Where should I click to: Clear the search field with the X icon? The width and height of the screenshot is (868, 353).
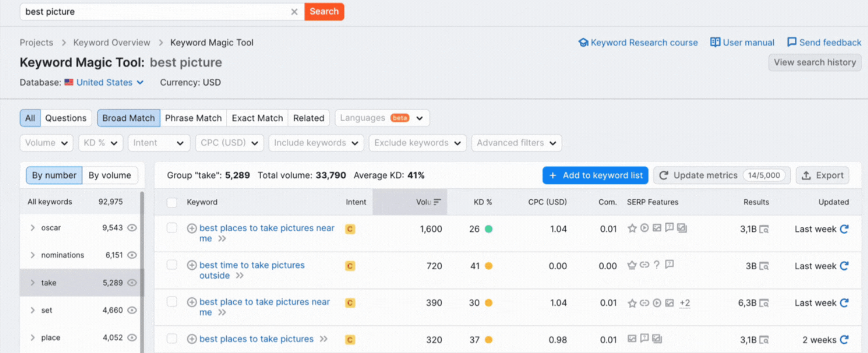pyautogui.click(x=294, y=12)
